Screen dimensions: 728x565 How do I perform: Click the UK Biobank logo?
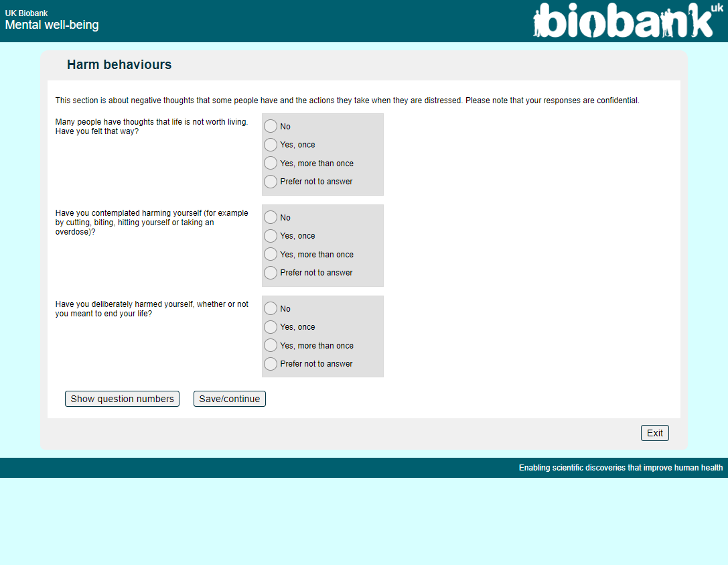point(624,21)
